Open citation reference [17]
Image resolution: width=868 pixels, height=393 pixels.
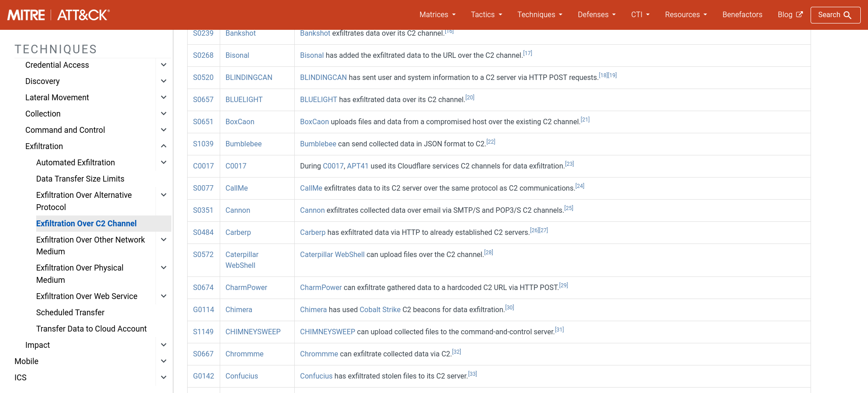(528, 53)
